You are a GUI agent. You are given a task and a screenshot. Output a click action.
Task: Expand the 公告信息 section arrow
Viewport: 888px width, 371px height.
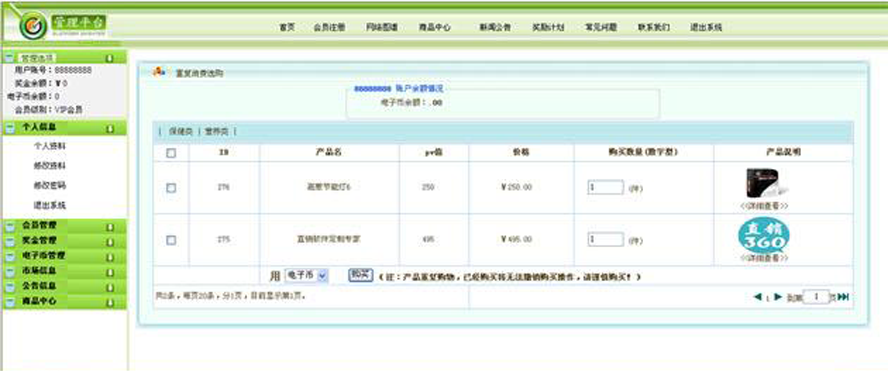click(x=110, y=287)
